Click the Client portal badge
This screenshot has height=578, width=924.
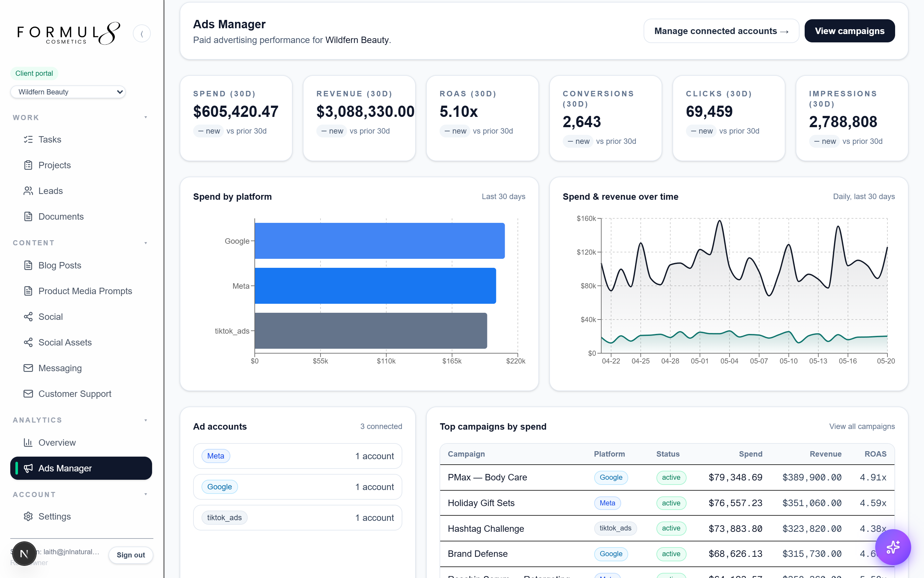coord(34,74)
